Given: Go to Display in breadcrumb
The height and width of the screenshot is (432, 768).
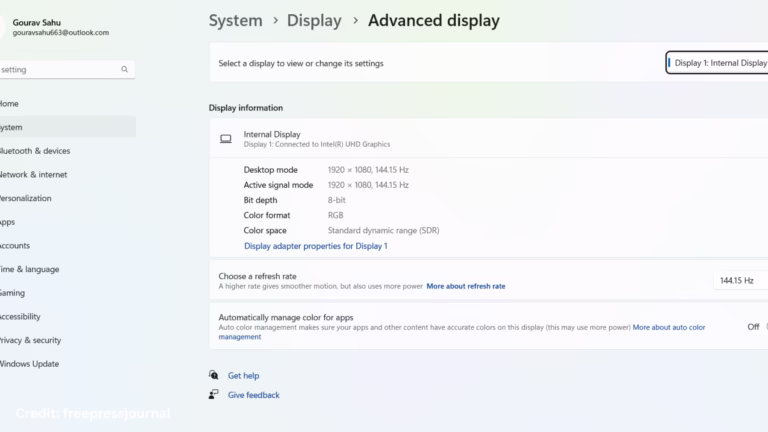Looking at the screenshot, I should point(314,21).
